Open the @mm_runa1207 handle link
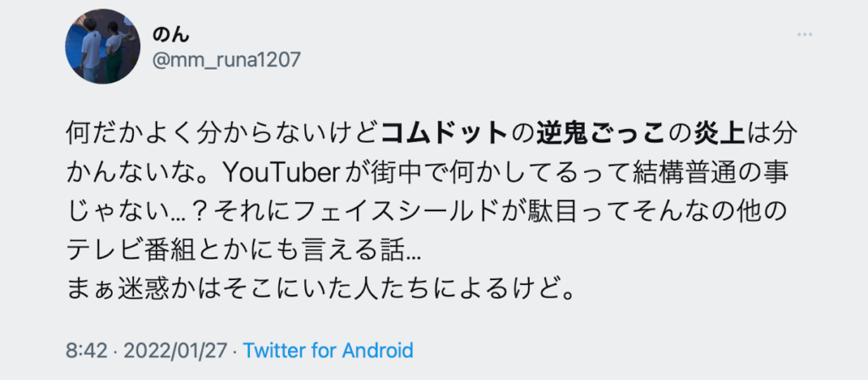 pos(225,59)
